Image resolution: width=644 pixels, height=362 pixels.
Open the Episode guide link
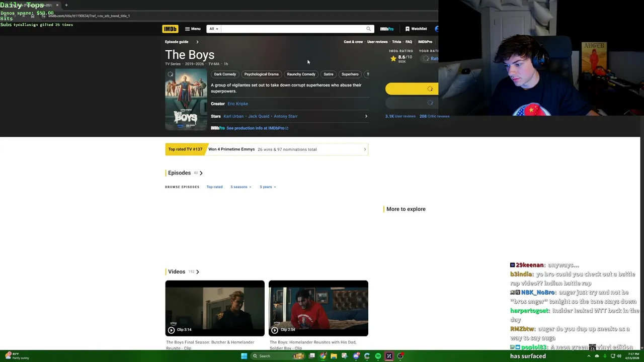tap(177, 42)
